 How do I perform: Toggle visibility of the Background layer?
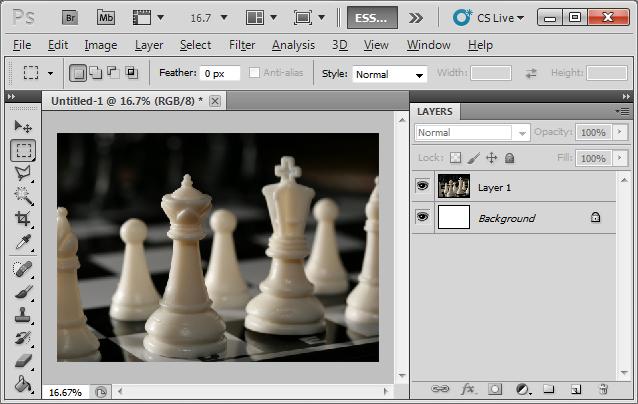422,217
